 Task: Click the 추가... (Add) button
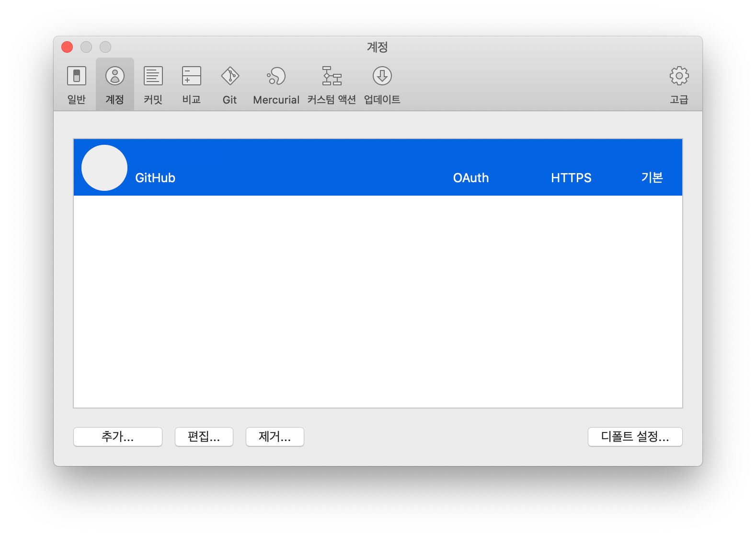coord(118,437)
